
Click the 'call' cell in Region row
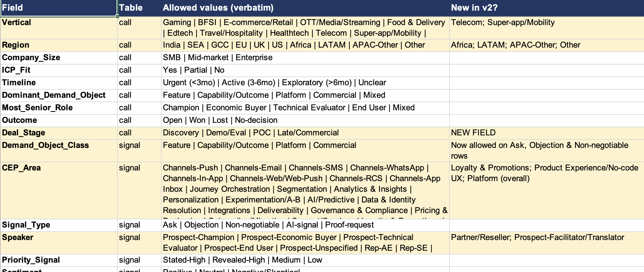tap(139, 45)
